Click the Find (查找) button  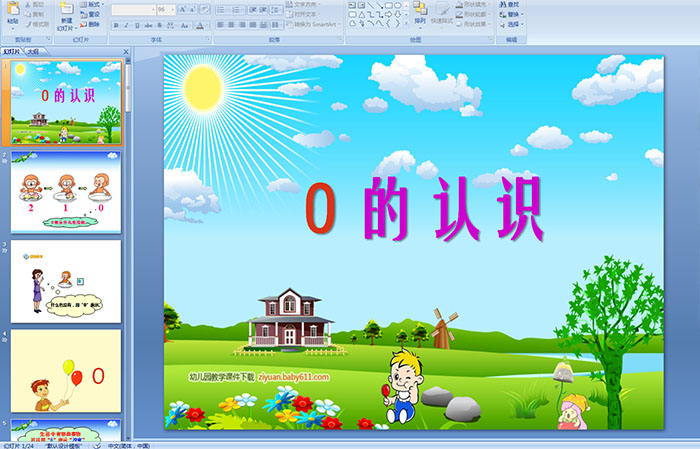(509, 4)
